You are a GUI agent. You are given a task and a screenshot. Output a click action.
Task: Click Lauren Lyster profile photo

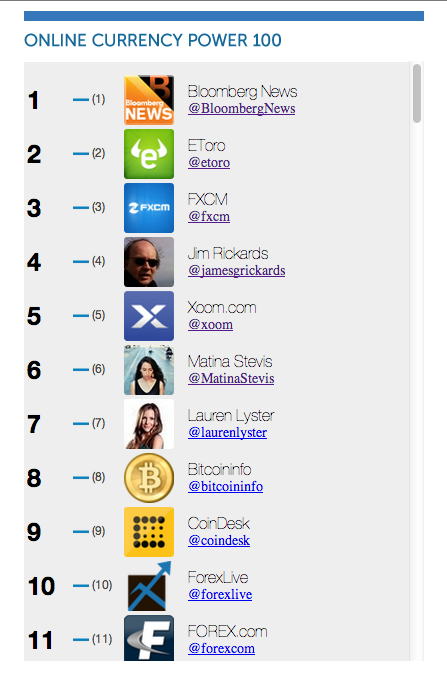click(149, 424)
